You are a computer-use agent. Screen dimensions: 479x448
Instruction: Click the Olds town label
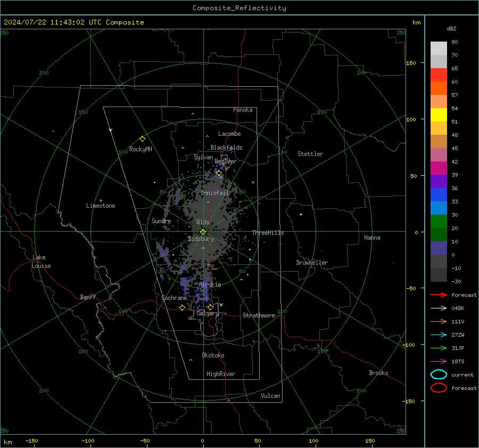click(203, 222)
